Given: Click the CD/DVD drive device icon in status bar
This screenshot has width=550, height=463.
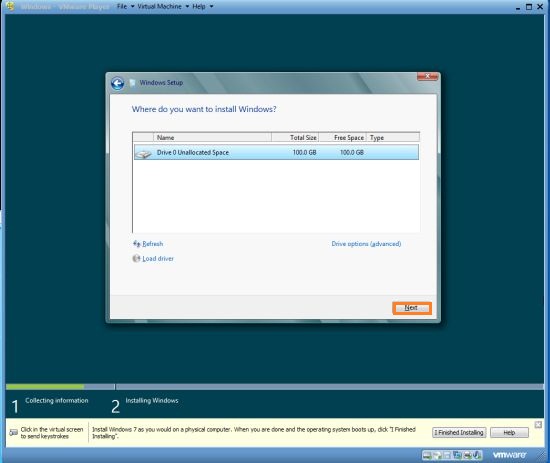Looking at the screenshot, I should click(x=437, y=455).
